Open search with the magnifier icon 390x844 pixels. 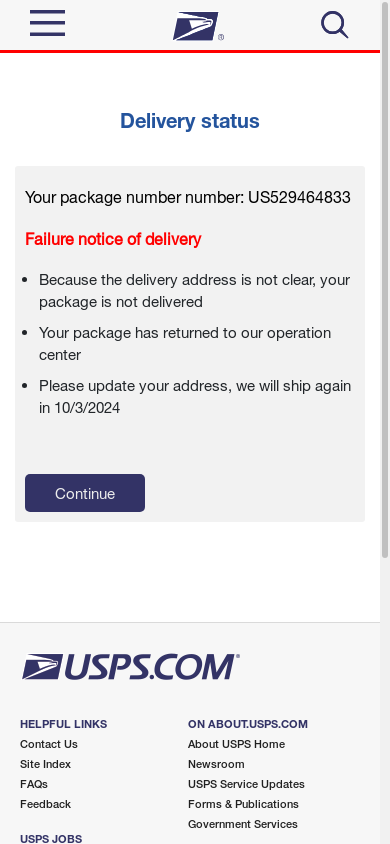pyautogui.click(x=335, y=25)
